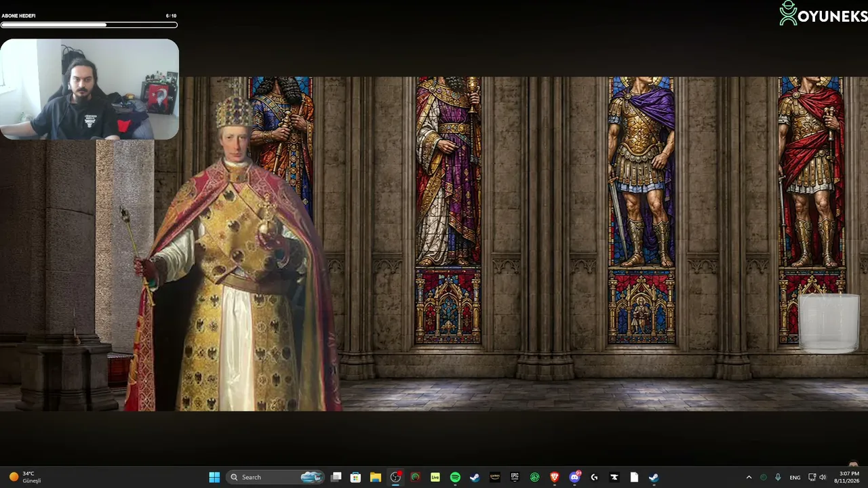This screenshot has width=868, height=488.
Task: Switch to the OBS Studio taskbar icon
Action: coord(395,477)
